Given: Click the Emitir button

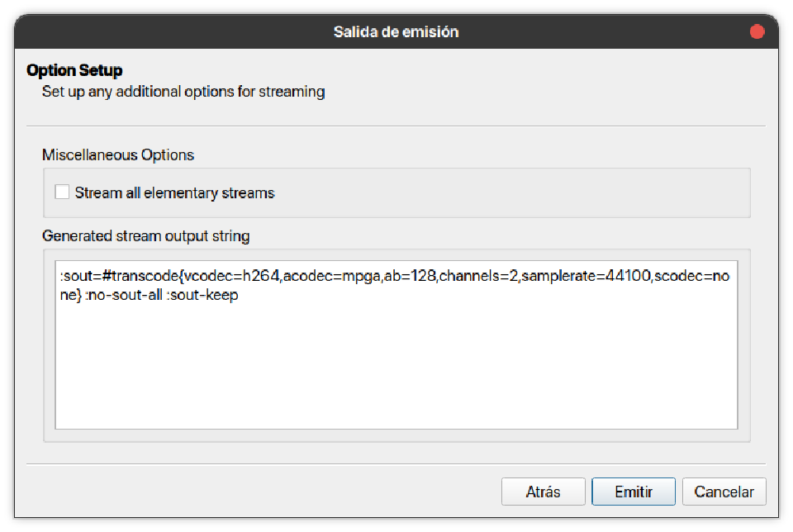Looking at the screenshot, I should [634, 492].
